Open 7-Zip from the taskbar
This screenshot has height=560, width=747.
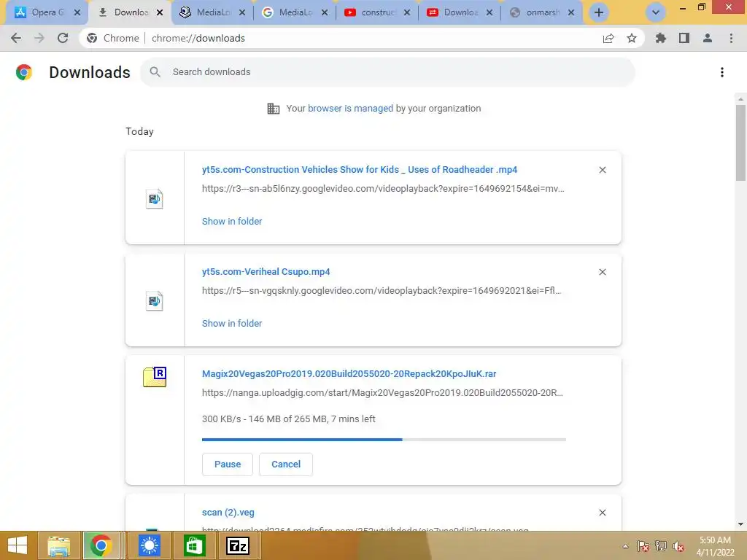[x=238, y=545]
